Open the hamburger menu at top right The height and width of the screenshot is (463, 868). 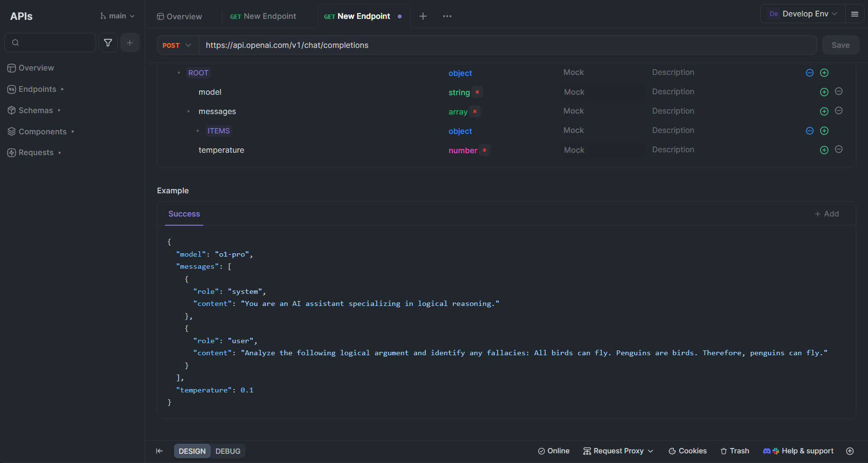click(854, 14)
